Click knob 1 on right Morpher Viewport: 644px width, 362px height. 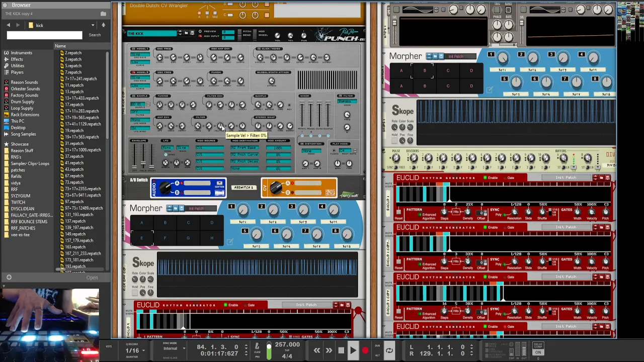click(503, 59)
